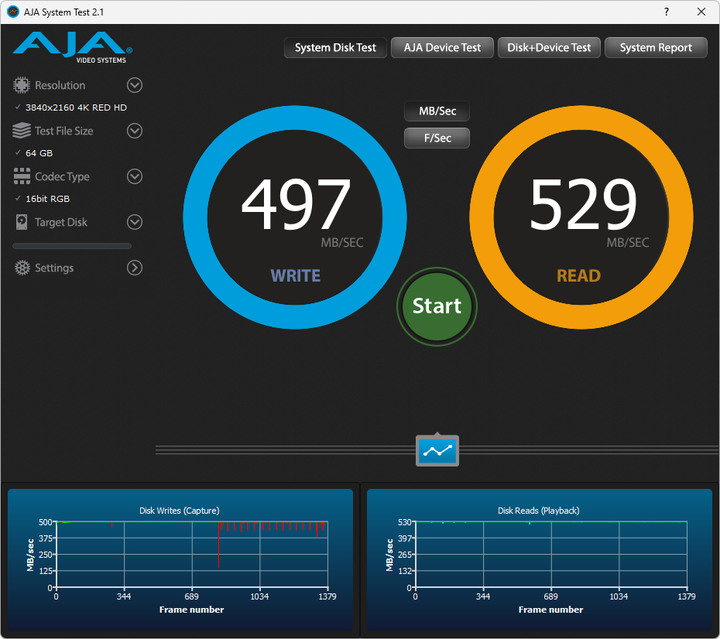Viewport: 720px width, 639px height.
Task: Open the Settings panel arrow
Action: 135,268
